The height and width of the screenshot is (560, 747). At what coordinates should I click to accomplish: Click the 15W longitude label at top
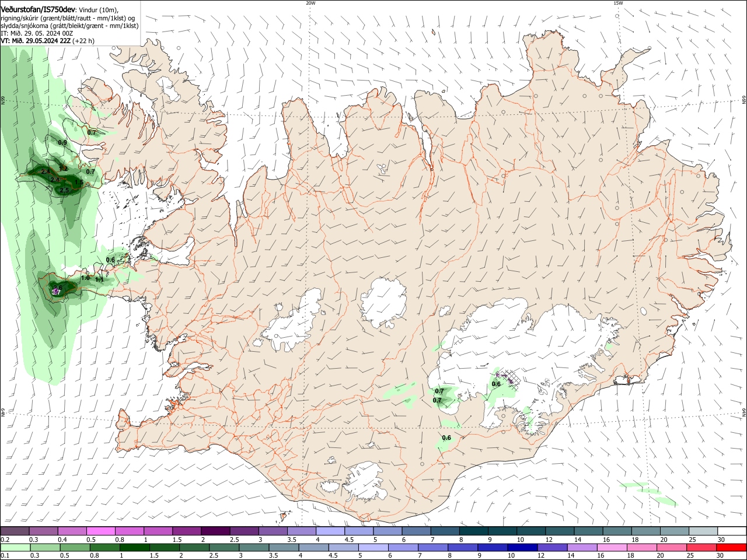(618, 3)
